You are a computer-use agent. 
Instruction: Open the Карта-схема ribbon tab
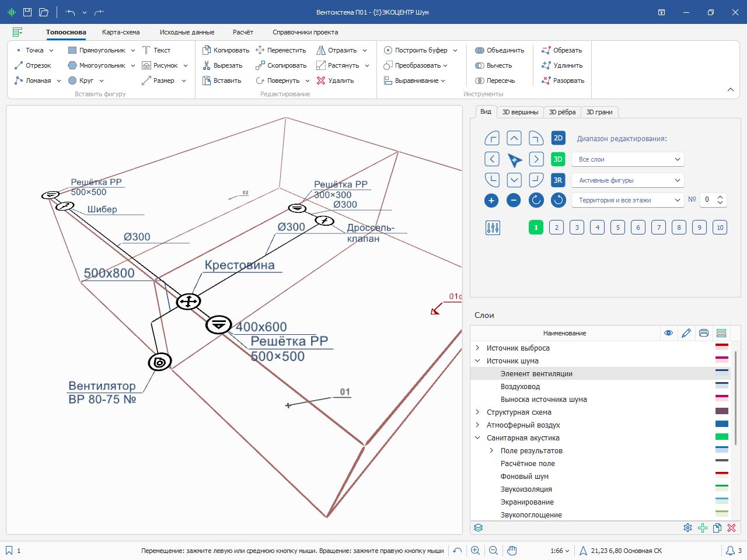[121, 32]
